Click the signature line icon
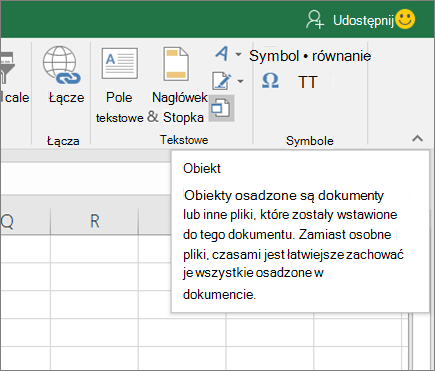The width and height of the screenshot is (435, 371). click(222, 81)
